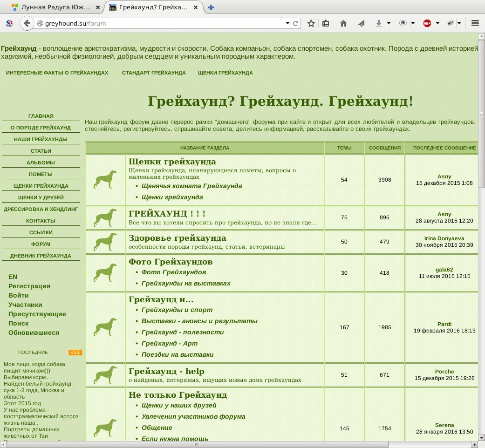Open Грейхаунды на выставках subforum
The height and width of the screenshot is (448, 485).
[186, 284]
